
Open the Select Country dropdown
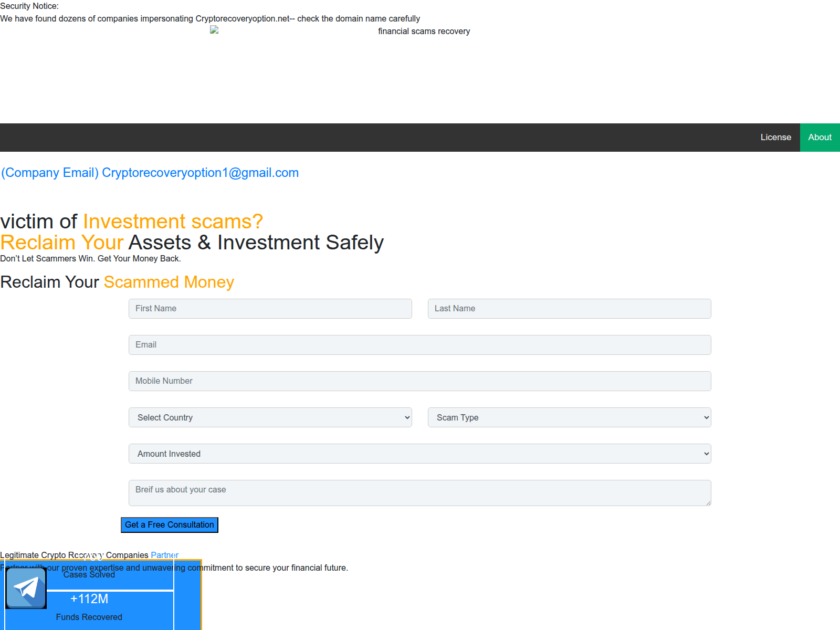pyautogui.click(x=270, y=417)
